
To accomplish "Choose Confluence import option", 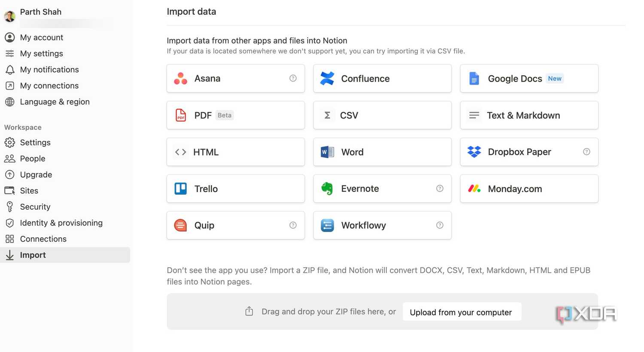I will [x=383, y=78].
